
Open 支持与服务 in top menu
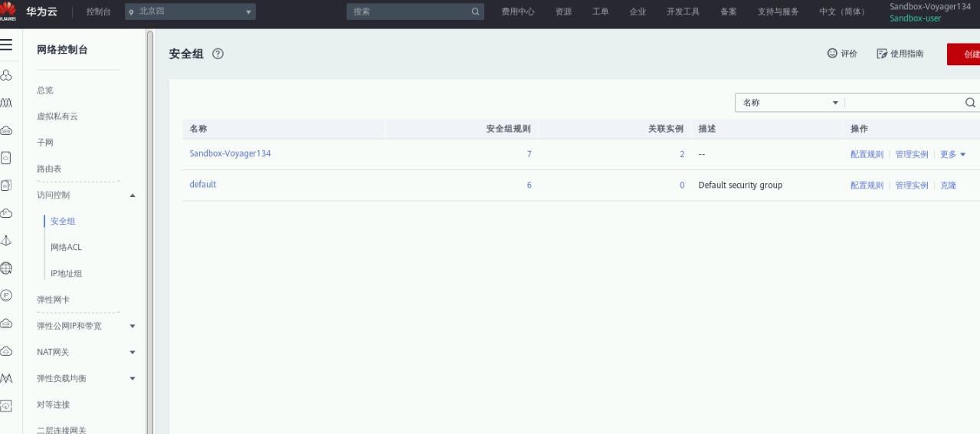coord(778,12)
